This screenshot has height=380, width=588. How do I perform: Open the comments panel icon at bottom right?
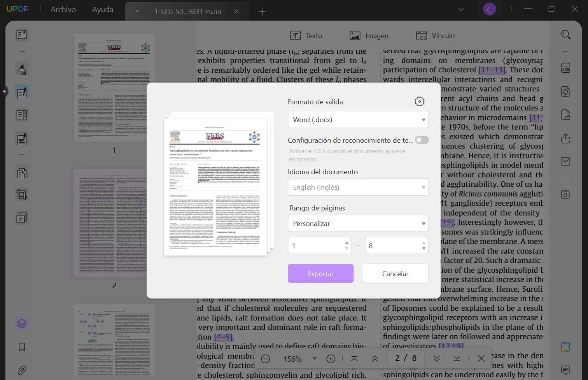coord(565,370)
